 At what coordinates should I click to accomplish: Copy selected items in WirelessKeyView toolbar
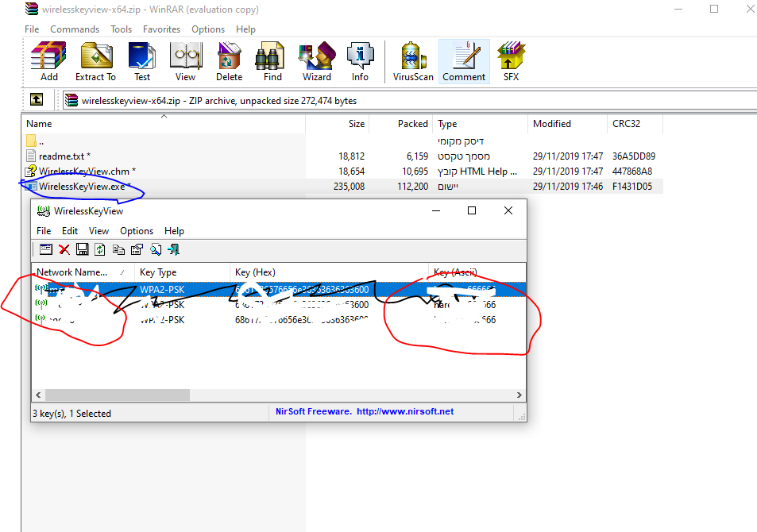point(118,249)
